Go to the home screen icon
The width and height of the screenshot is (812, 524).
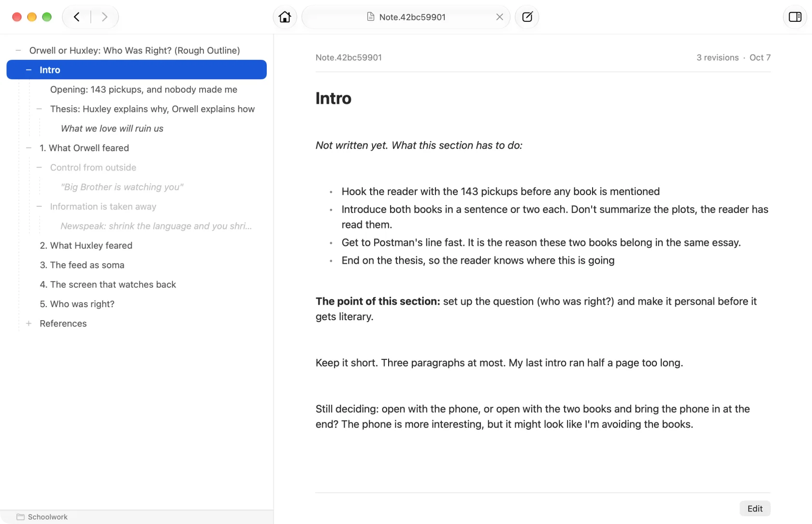coord(285,17)
